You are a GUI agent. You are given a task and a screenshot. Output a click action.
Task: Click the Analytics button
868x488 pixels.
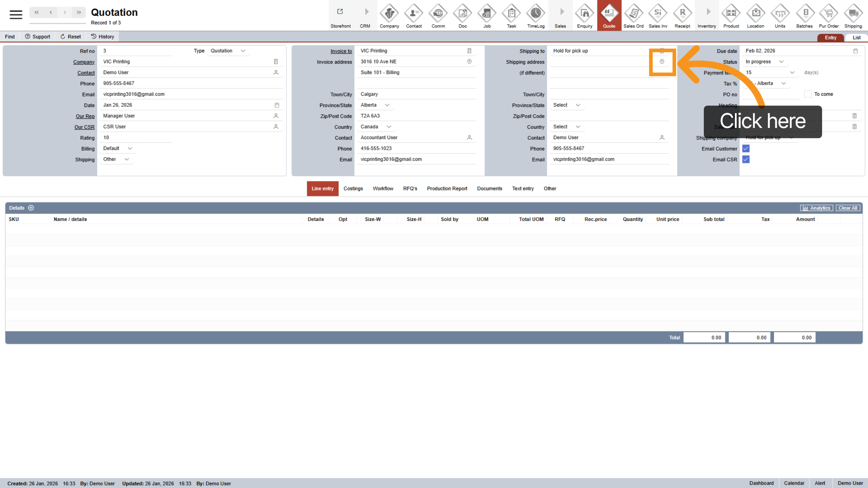(x=817, y=208)
